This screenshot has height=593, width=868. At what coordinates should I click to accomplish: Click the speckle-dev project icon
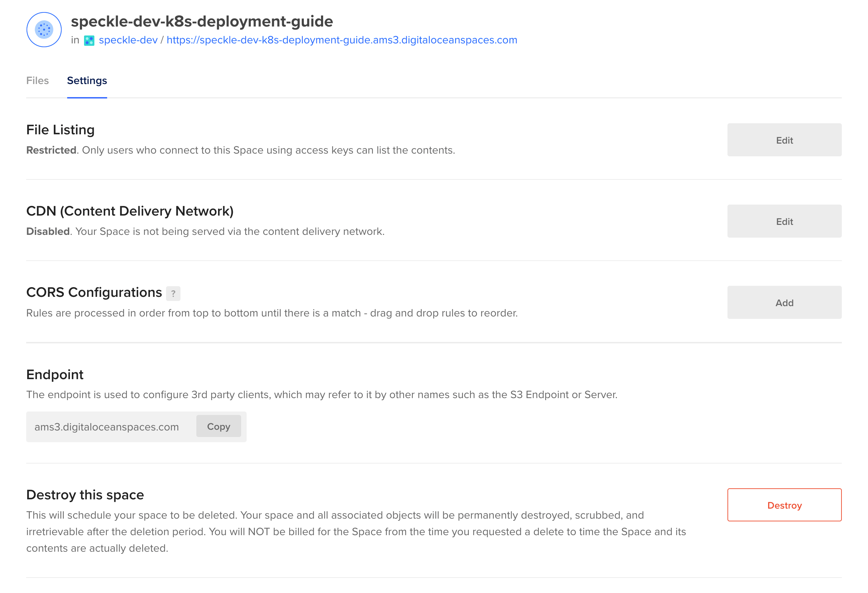point(89,40)
